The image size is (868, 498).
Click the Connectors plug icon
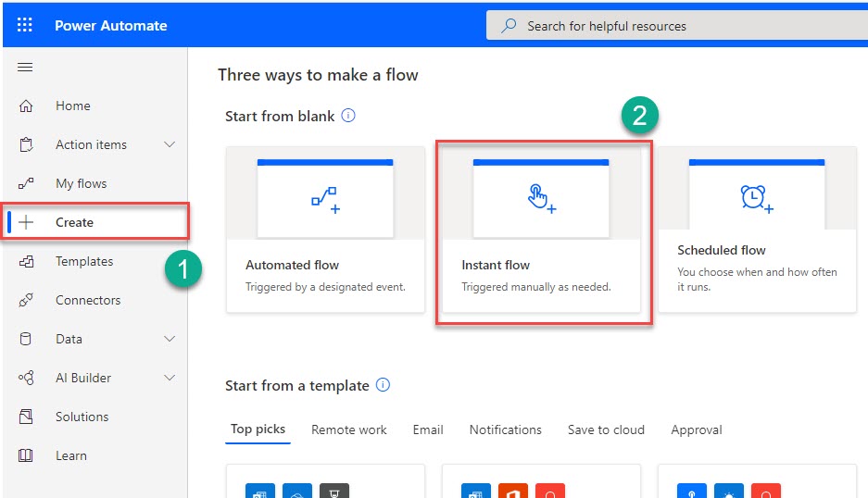click(x=26, y=300)
